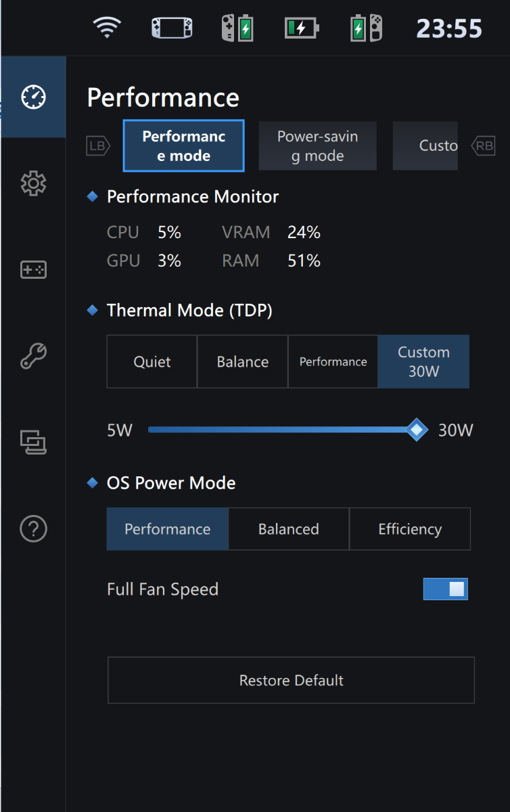Click the Restore Default button

(x=291, y=680)
